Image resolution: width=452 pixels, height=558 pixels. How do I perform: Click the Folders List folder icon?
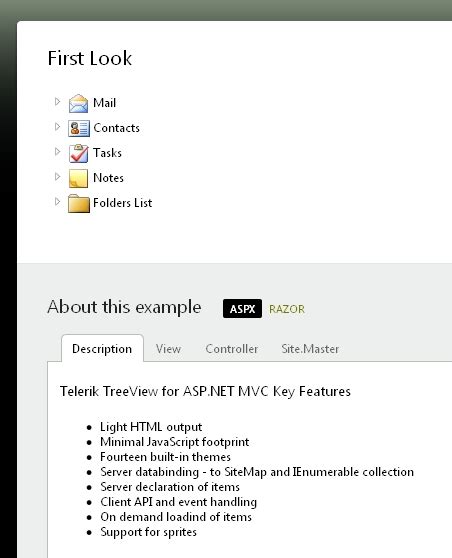tap(79, 203)
